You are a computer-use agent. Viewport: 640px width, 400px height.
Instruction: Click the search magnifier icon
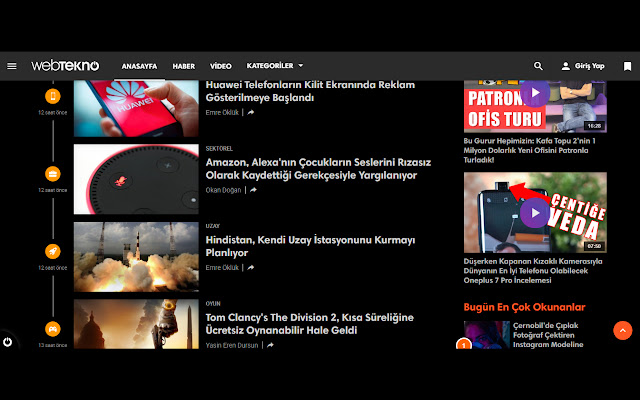[x=539, y=66]
